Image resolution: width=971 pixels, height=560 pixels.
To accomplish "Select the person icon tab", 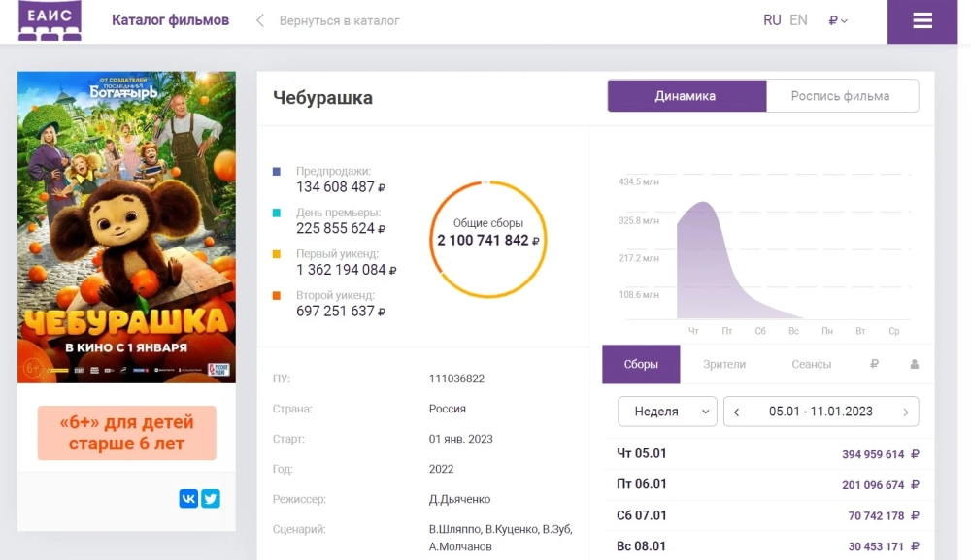I will tap(914, 365).
